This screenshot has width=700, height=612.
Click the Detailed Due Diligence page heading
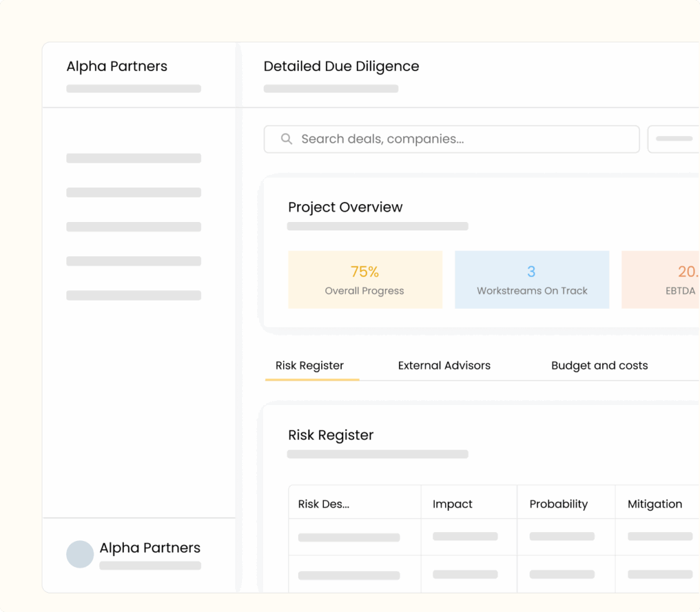341,66
